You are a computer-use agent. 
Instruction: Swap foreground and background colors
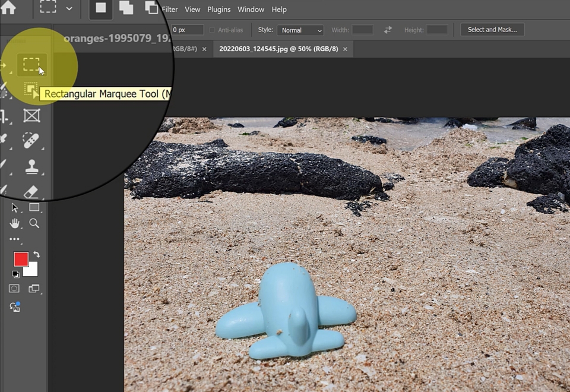[x=36, y=254]
